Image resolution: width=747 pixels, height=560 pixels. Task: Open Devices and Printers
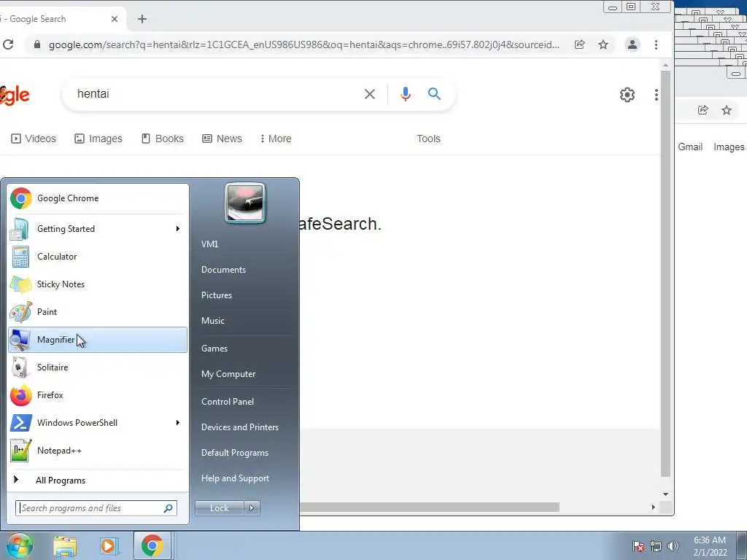pos(239,427)
